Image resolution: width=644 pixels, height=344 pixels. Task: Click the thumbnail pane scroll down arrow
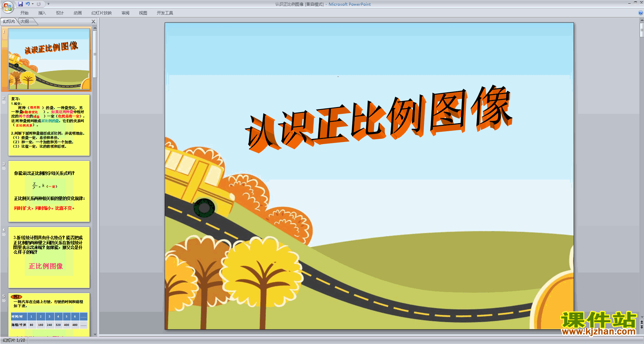tap(95, 334)
